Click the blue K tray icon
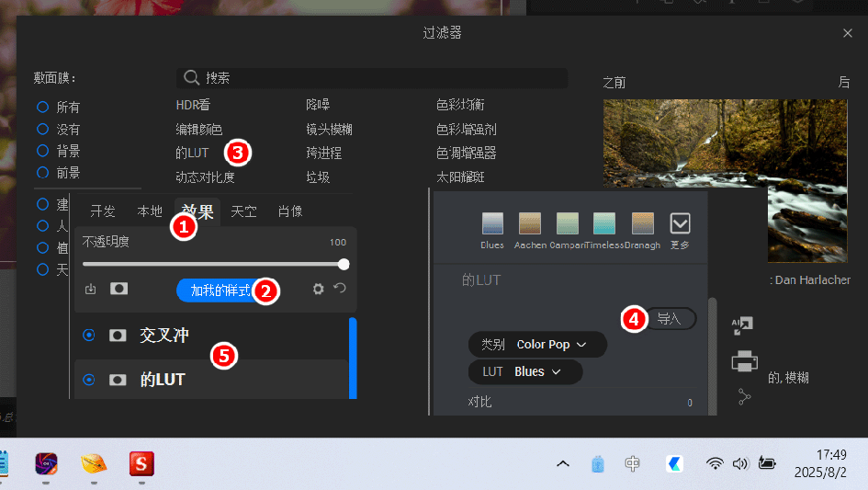Screen dimensions: 868x490 coord(674,463)
